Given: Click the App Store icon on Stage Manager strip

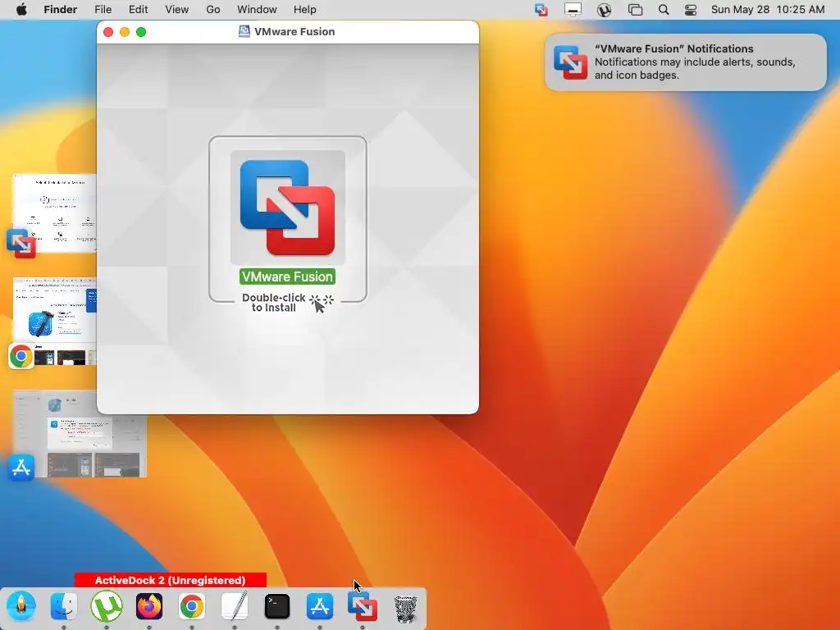Looking at the screenshot, I should click(x=21, y=468).
